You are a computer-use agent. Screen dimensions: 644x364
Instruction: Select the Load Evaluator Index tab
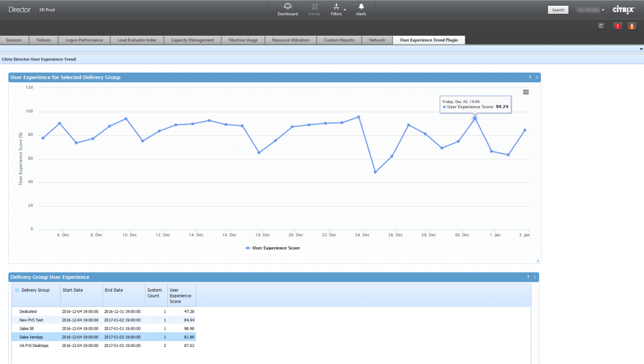[x=137, y=40]
